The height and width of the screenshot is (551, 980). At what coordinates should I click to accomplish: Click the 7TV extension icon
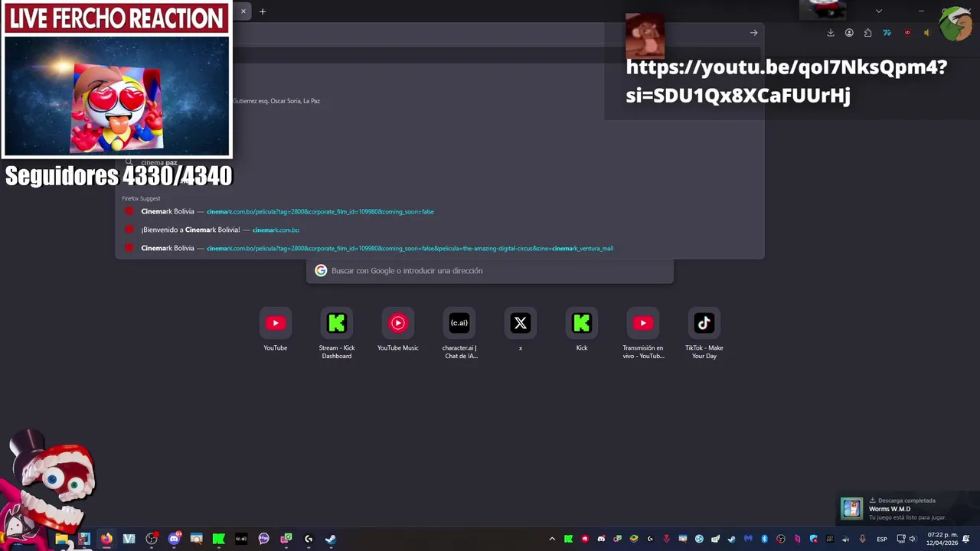click(x=887, y=33)
